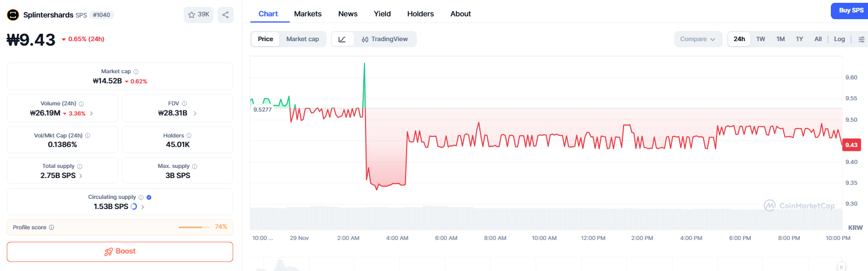Click the current price 9.43 chart label
The height and width of the screenshot is (271, 868).
tap(852, 145)
